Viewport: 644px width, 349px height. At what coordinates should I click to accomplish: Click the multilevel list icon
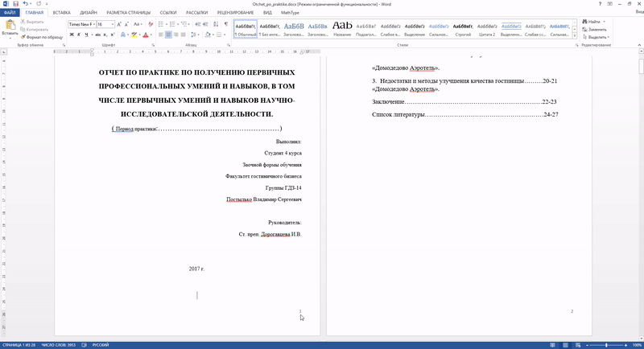(x=184, y=24)
